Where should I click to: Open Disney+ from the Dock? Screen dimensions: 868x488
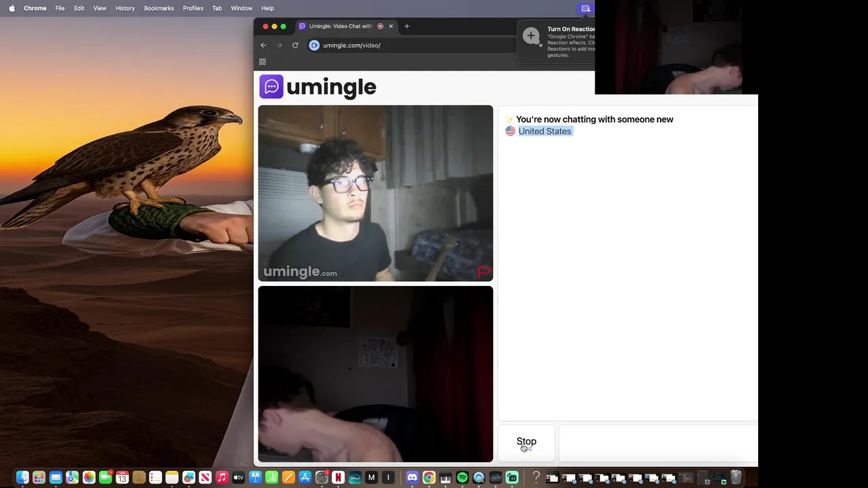click(355, 477)
